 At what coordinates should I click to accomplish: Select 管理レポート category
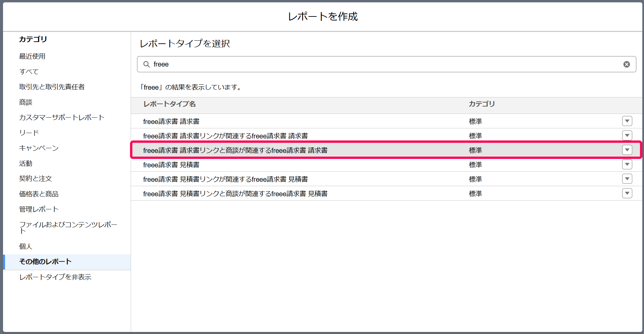click(x=39, y=209)
